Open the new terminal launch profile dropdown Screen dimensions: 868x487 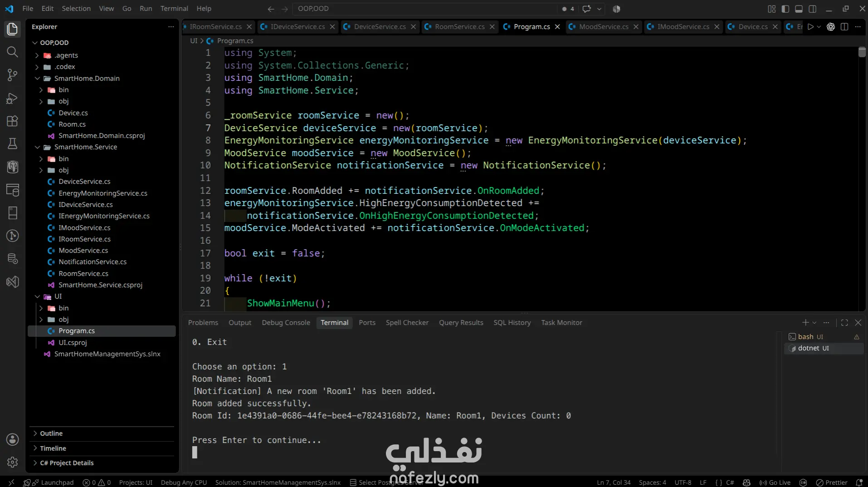tap(814, 323)
